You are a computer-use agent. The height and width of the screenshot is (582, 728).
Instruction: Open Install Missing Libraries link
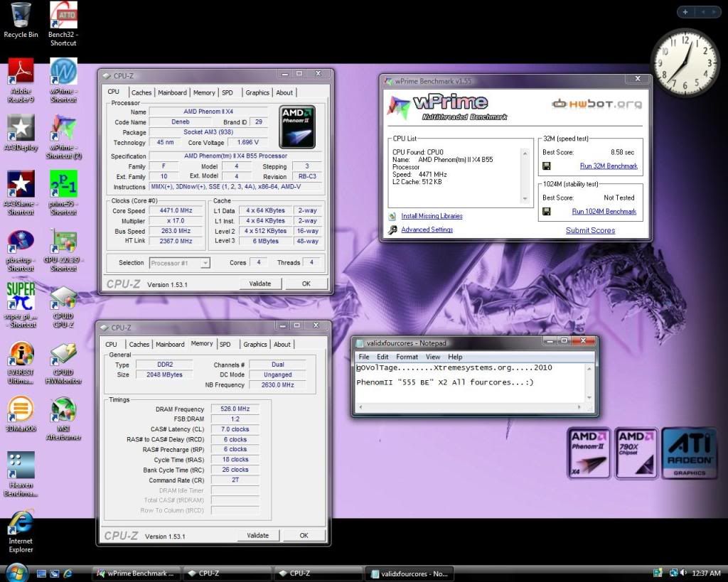432,216
